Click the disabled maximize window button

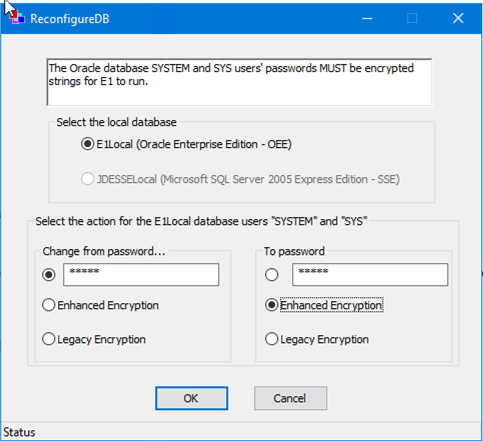(x=412, y=18)
